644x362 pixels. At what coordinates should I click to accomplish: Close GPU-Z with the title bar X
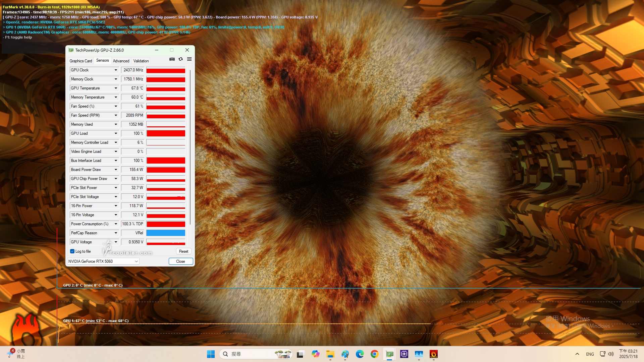(187, 50)
